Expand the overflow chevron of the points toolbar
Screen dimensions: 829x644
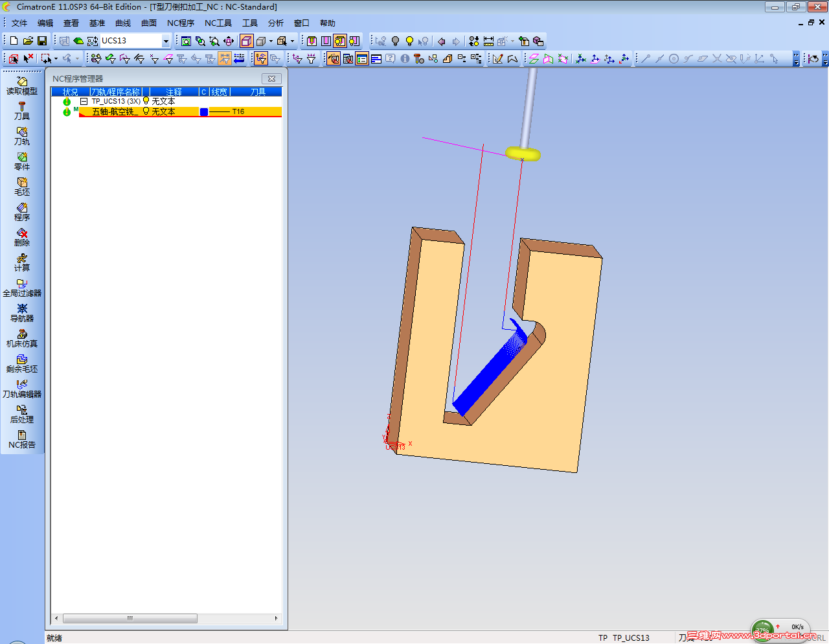click(796, 58)
